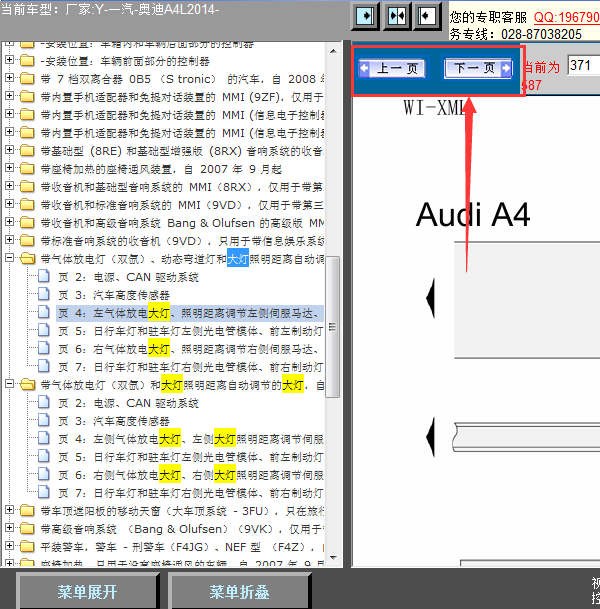This screenshot has height=609, width=600.
Task: Expand the 带座椅加热的座椅通风装置 folder
Action: [9, 167]
